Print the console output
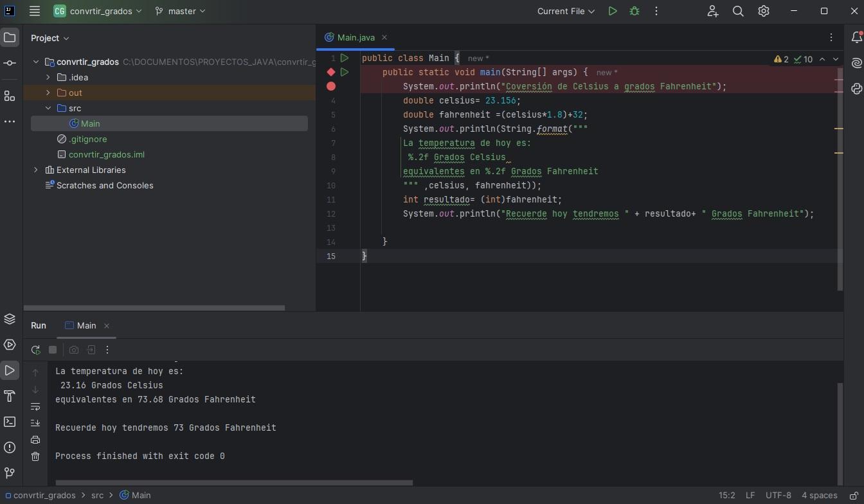Screen dimensions: 864x504 point(35,440)
